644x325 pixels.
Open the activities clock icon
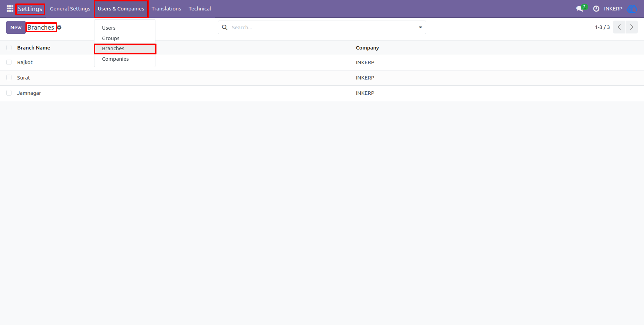point(596,9)
